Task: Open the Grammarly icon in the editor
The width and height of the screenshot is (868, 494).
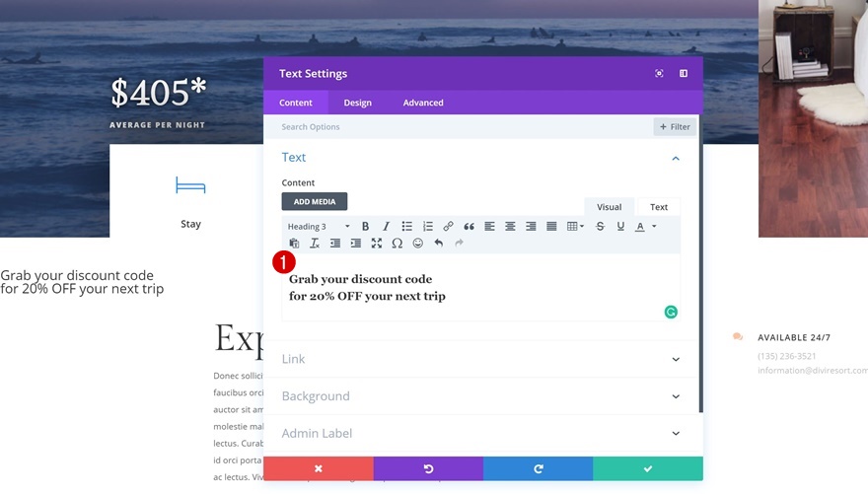Action: pyautogui.click(x=671, y=312)
